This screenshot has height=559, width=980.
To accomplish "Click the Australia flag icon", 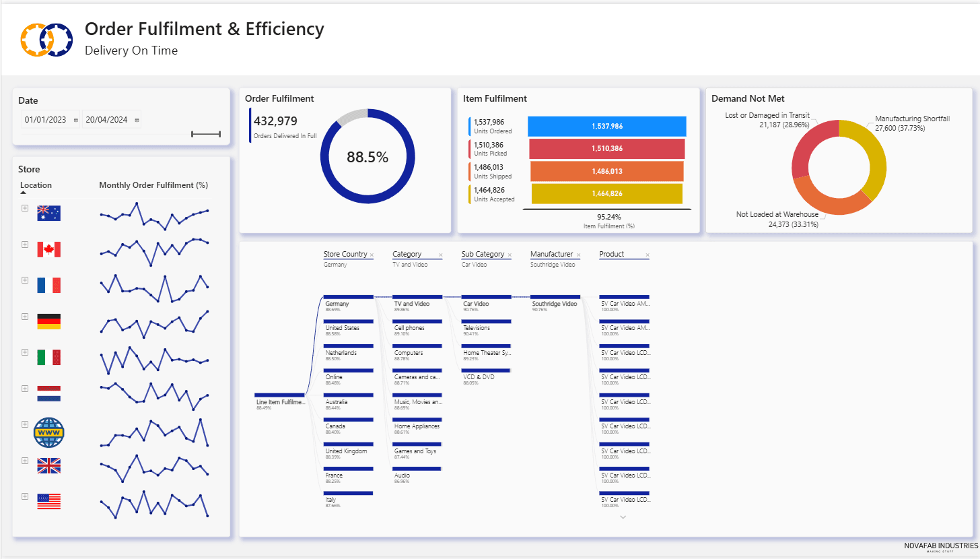I will [48, 213].
